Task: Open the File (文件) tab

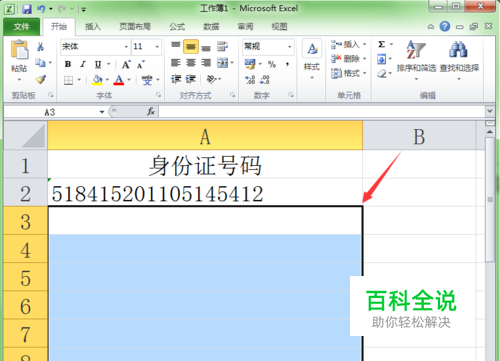Action: click(x=22, y=27)
